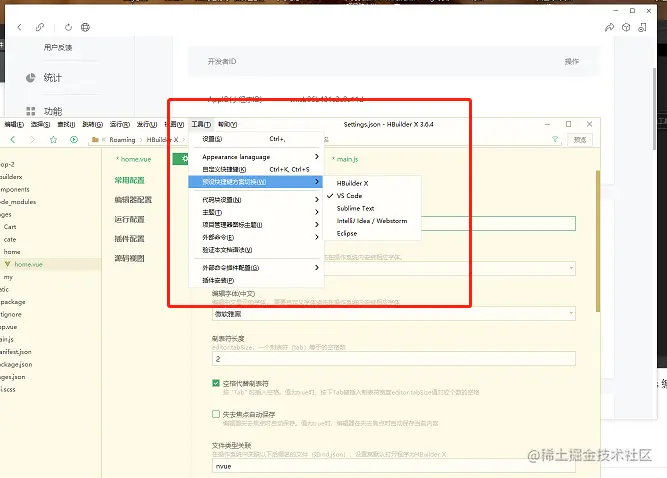Click the cube icon in background window

(x=626, y=27)
